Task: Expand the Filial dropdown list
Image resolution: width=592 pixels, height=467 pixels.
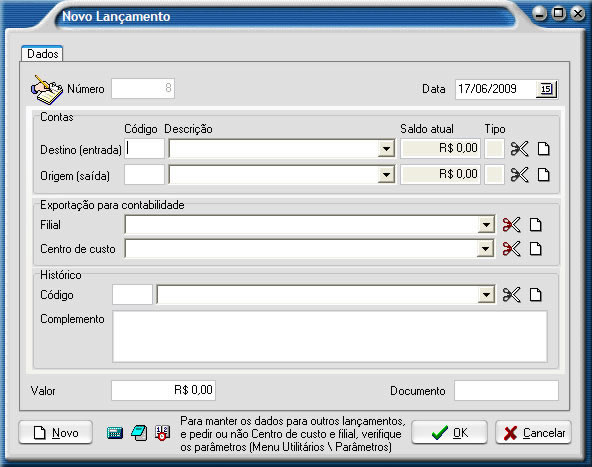Action: [x=486, y=225]
